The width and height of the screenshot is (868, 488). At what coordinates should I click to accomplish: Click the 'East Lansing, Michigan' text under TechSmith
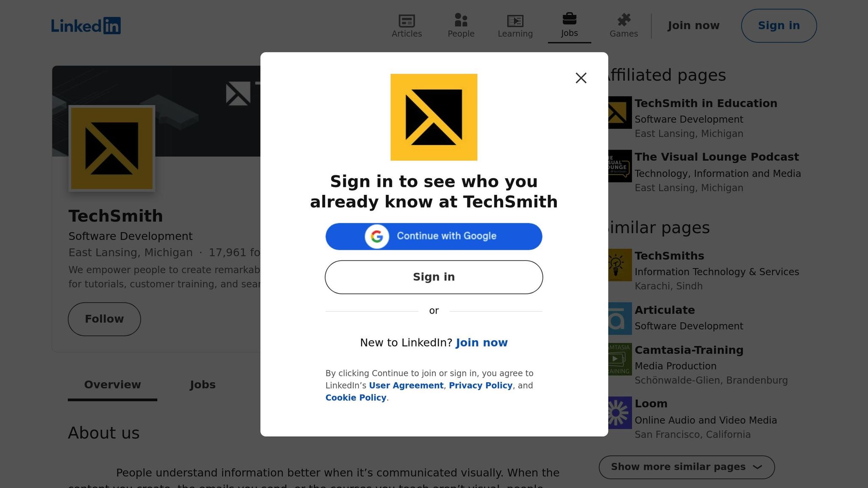click(x=131, y=252)
